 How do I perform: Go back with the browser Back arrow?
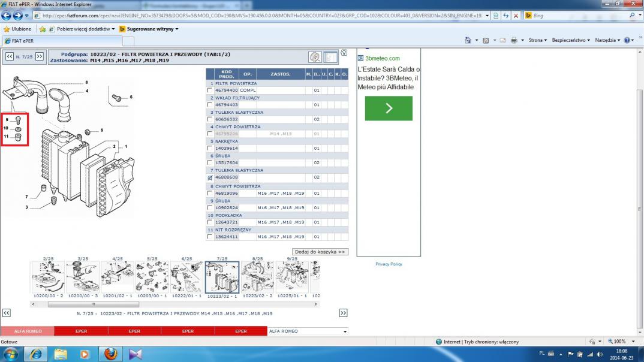click(6, 16)
